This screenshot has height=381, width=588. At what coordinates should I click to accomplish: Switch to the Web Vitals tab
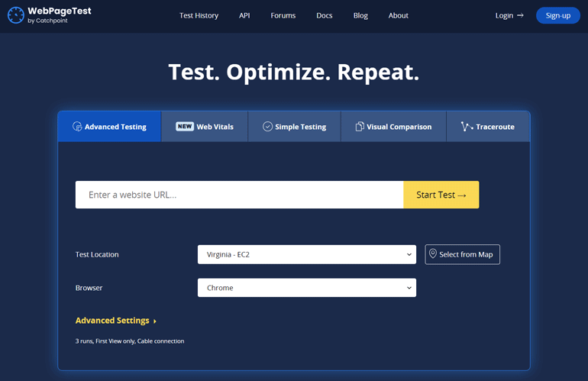tap(205, 127)
